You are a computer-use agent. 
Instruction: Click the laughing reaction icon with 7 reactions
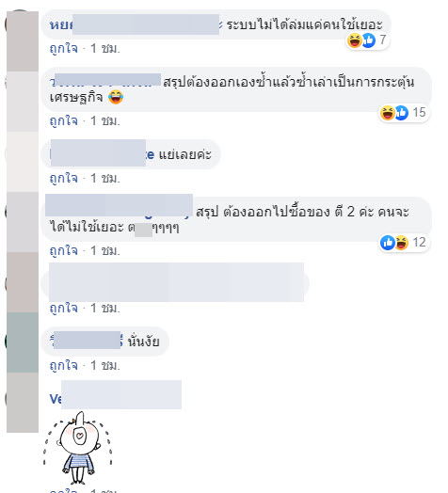(x=355, y=40)
